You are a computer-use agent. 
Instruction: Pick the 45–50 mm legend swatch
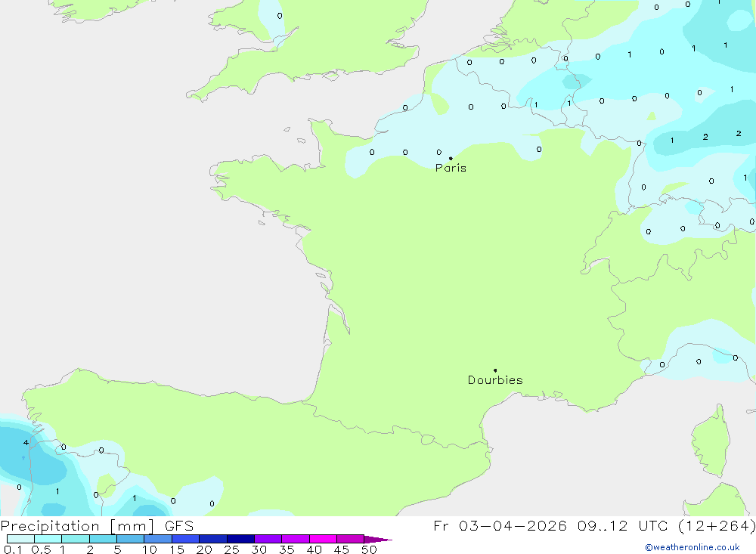351,539
